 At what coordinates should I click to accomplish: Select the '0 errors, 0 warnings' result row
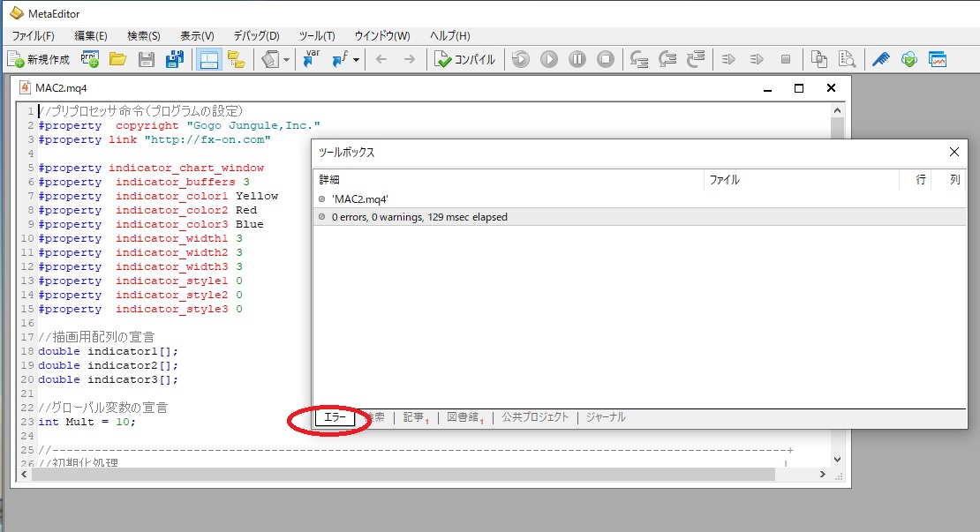(419, 217)
